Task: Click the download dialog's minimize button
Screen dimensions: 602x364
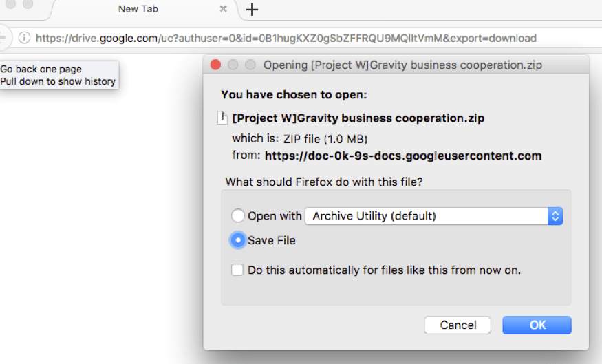Action: pyautogui.click(x=233, y=65)
